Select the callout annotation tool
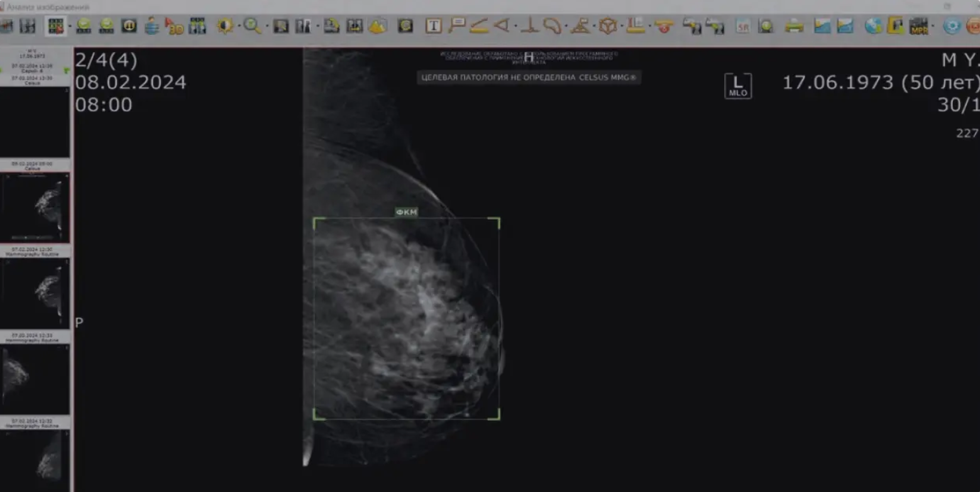This screenshot has height=492, width=980. coord(457,26)
